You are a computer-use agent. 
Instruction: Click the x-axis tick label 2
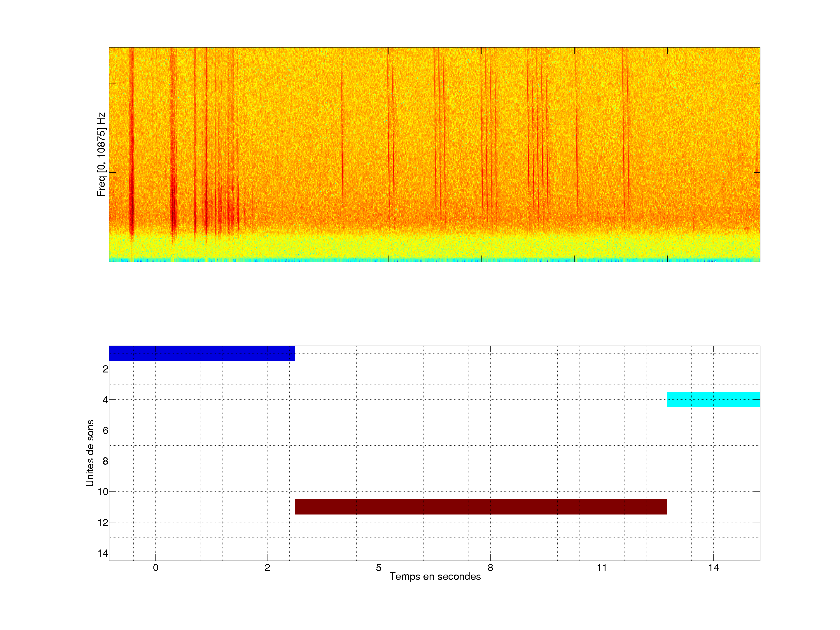pyautogui.click(x=267, y=568)
